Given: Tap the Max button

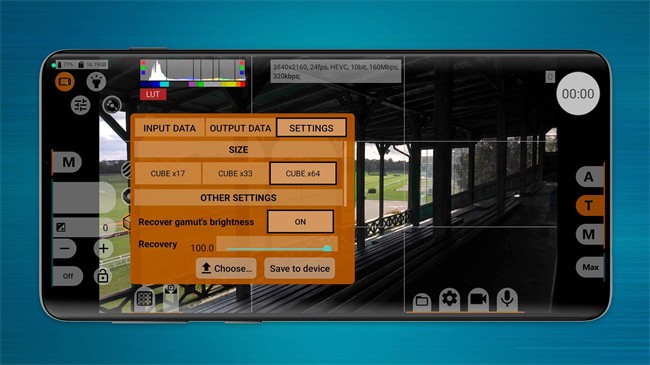Looking at the screenshot, I should 590,267.
